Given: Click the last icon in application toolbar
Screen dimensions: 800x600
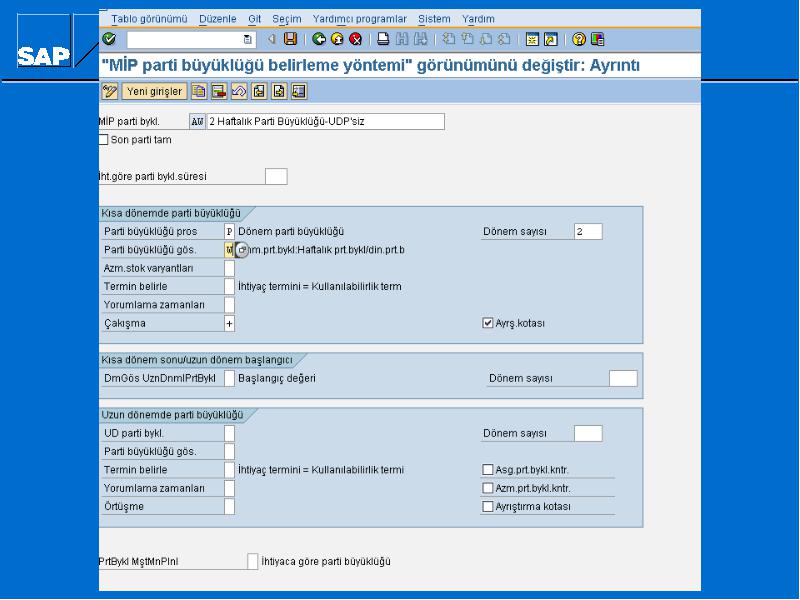Looking at the screenshot, I should click(x=299, y=91).
